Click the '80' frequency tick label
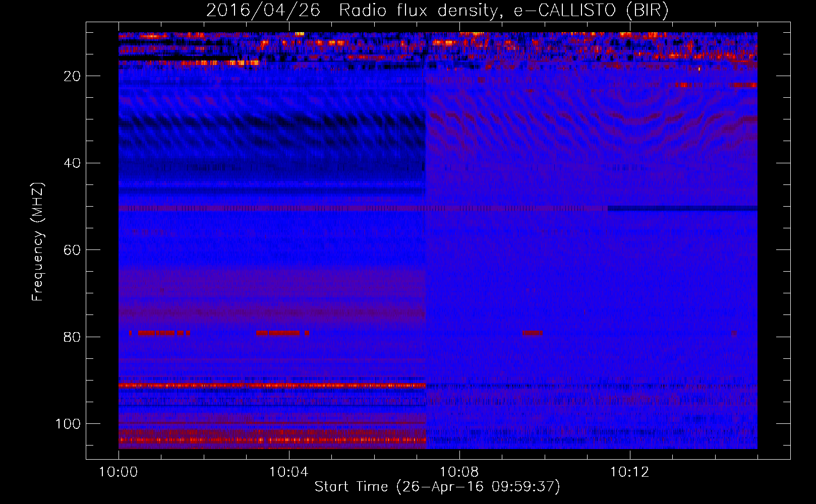The width and height of the screenshot is (816, 504). tap(73, 337)
